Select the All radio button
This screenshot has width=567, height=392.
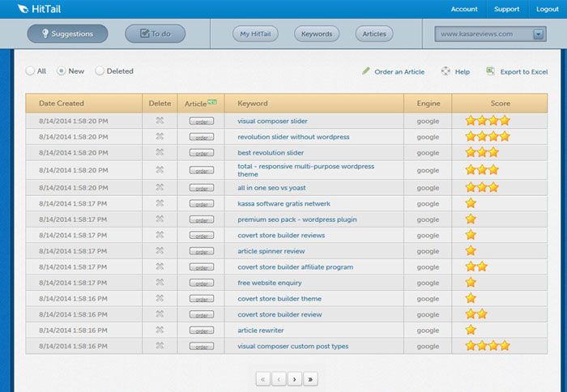click(x=31, y=71)
